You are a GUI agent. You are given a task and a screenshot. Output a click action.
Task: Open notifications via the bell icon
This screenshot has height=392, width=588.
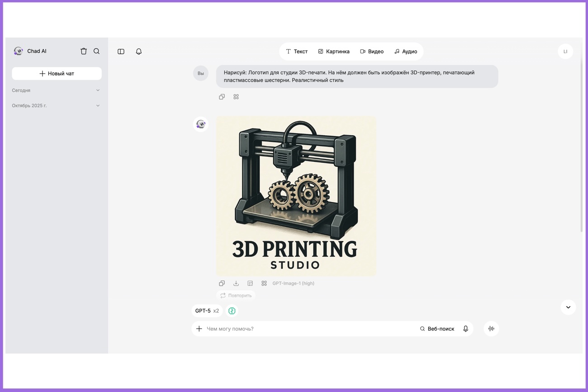[x=139, y=52]
